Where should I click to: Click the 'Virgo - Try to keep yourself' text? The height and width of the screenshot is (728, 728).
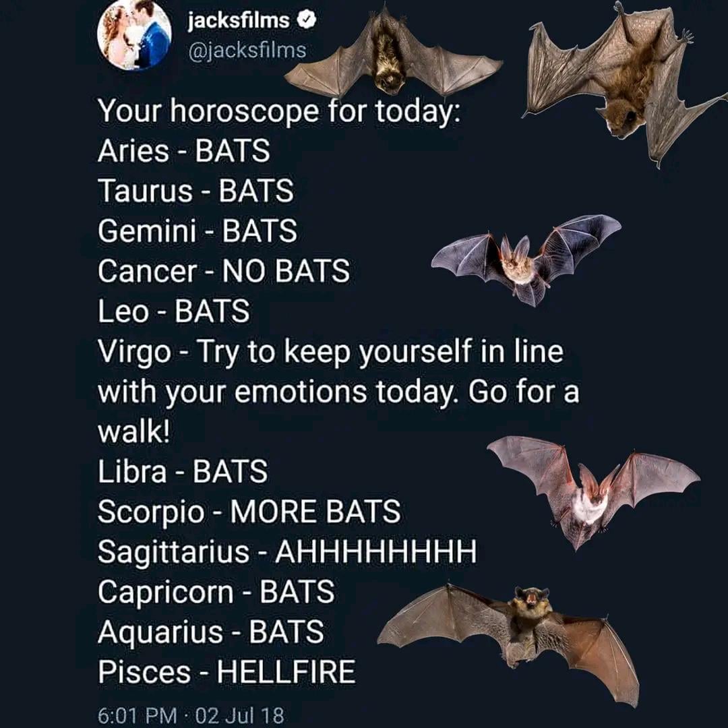330,352
